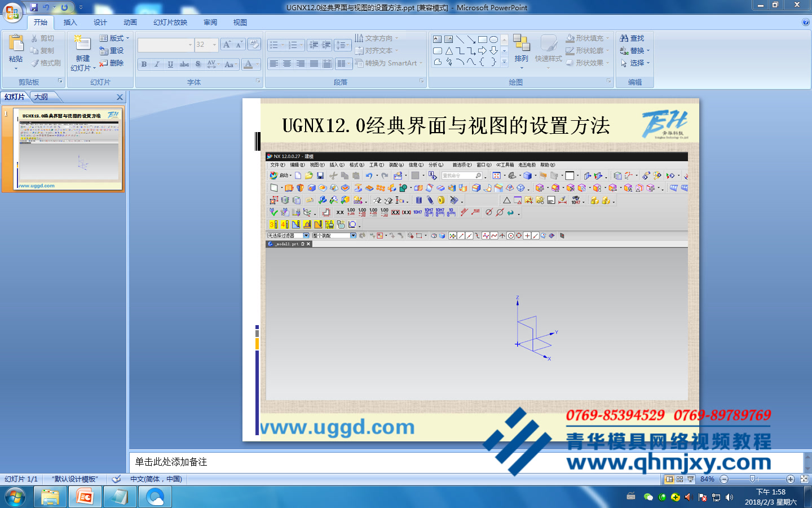This screenshot has height=508, width=812.
Task: Open character spacing AV dropdown
Action: (213, 64)
